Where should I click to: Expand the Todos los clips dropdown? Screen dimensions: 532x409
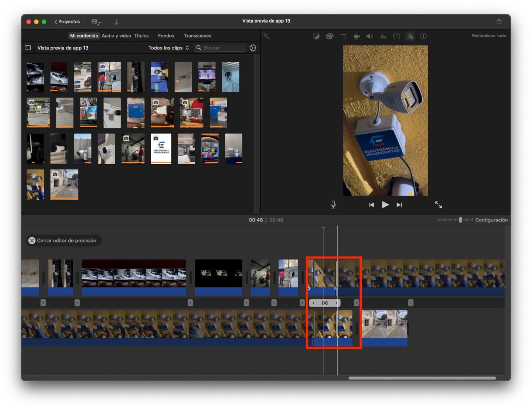click(168, 48)
